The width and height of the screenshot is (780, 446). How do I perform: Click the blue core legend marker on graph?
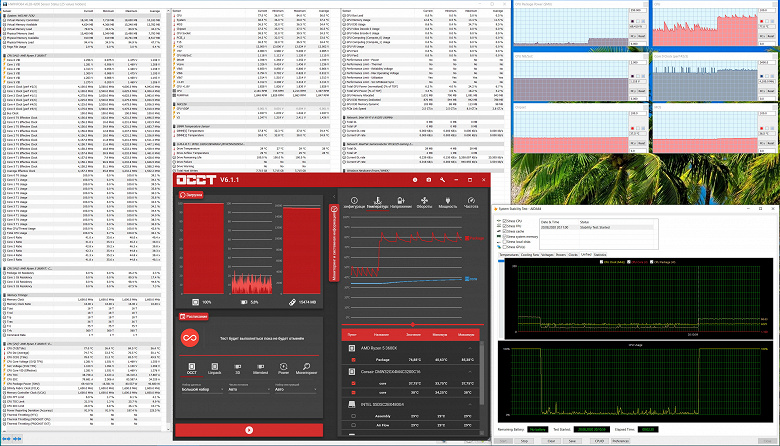click(x=467, y=278)
